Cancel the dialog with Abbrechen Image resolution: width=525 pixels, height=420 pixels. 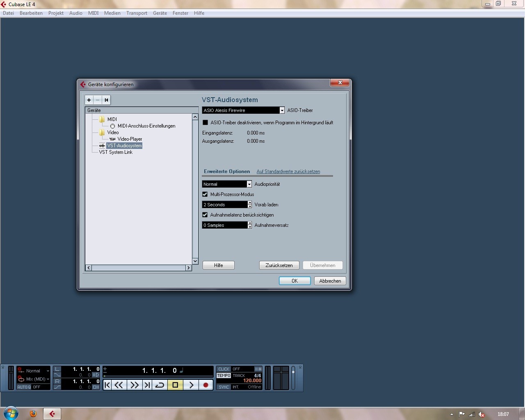330,281
